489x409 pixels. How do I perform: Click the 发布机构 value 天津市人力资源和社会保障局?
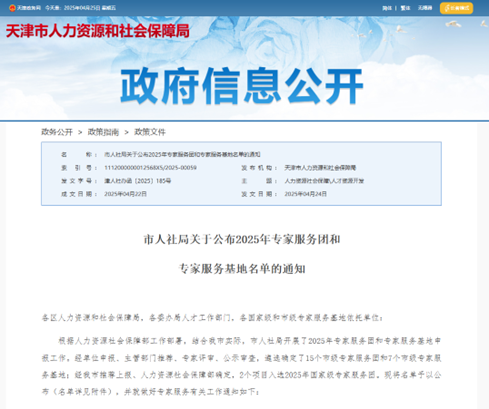pyautogui.click(x=320, y=168)
